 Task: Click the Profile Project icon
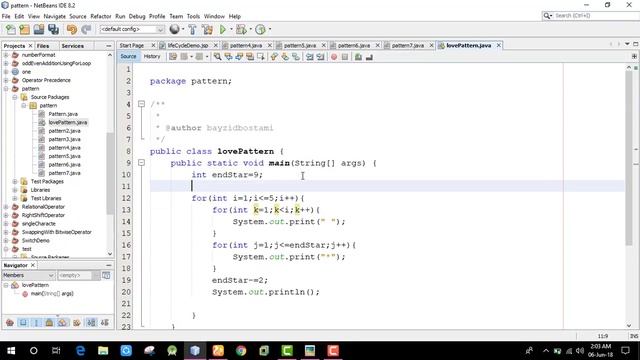(x=260, y=29)
